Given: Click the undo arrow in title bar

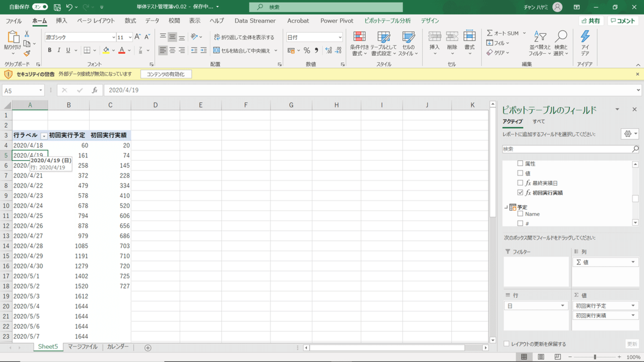Looking at the screenshot, I should click(x=70, y=7).
